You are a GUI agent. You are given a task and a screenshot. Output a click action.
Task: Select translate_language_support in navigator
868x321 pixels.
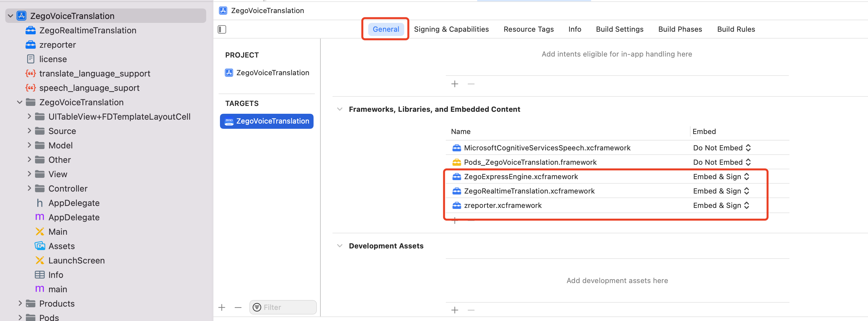pyautogui.click(x=95, y=73)
